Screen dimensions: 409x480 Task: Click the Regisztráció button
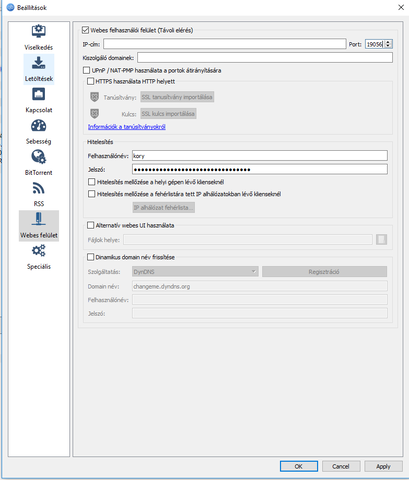(324, 272)
